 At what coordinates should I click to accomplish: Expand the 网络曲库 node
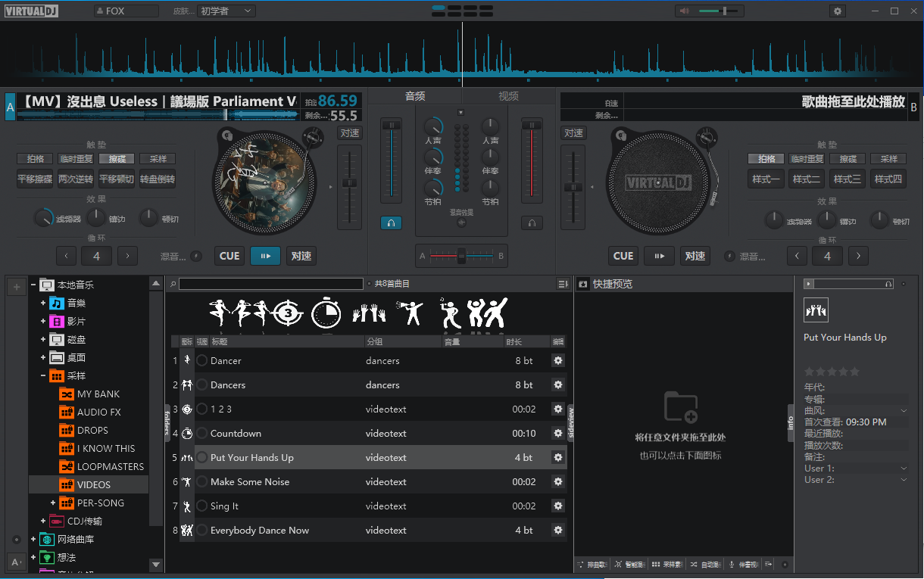point(34,540)
